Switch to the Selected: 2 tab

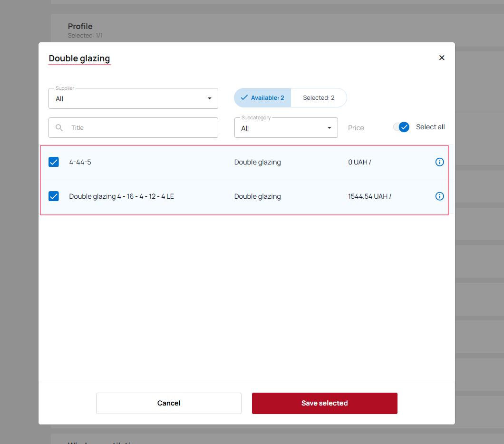coord(318,98)
